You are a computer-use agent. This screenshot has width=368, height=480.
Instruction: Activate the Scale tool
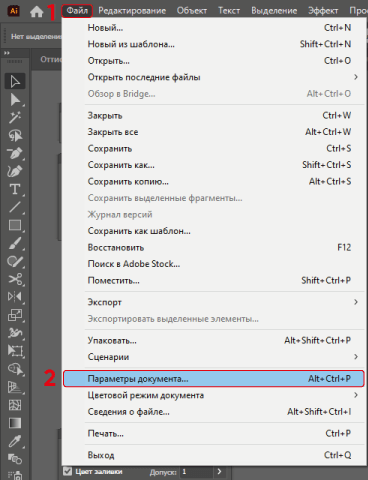click(x=15, y=315)
